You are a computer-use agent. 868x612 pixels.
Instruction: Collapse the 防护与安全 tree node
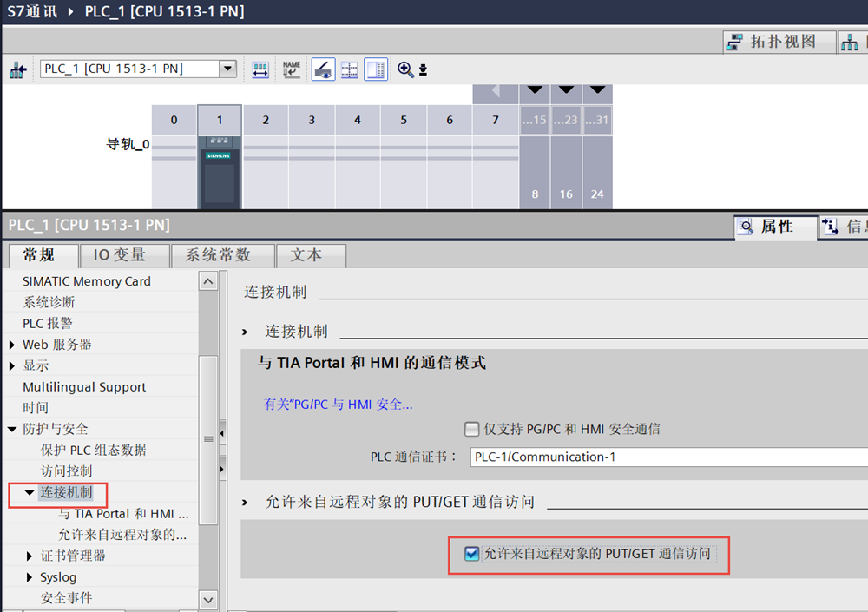click(x=12, y=429)
